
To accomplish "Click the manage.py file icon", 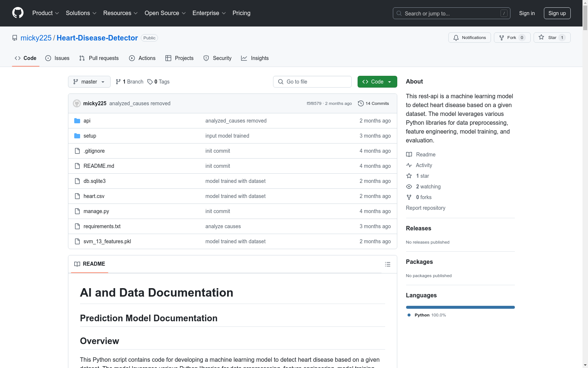I will [x=77, y=211].
